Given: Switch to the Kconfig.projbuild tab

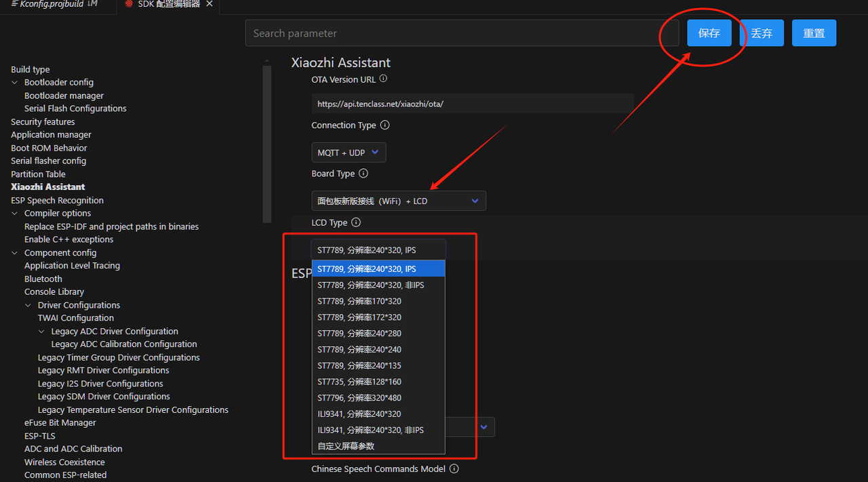Looking at the screenshot, I should (52, 4).
